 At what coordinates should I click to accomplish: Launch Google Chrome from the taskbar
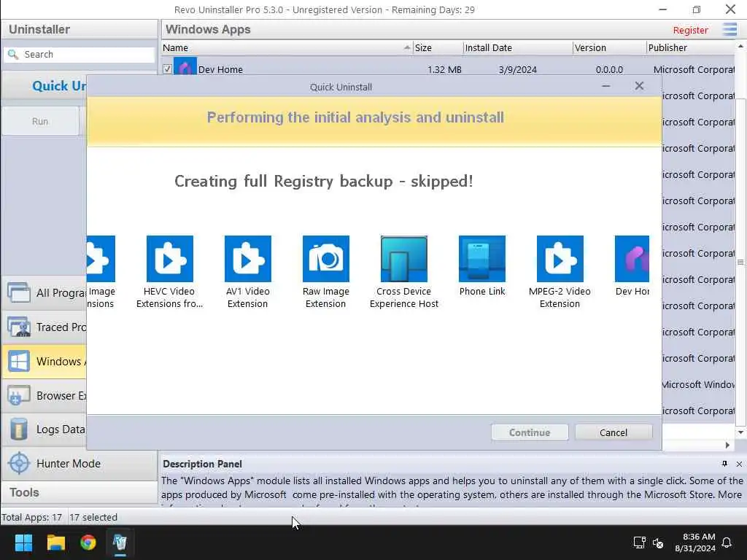(88, 542)
